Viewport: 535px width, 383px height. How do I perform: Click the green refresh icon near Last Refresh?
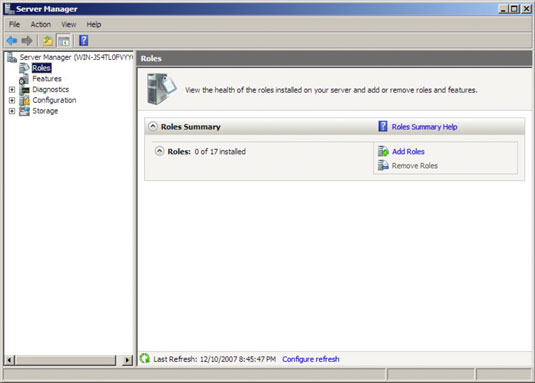(145, 358)
